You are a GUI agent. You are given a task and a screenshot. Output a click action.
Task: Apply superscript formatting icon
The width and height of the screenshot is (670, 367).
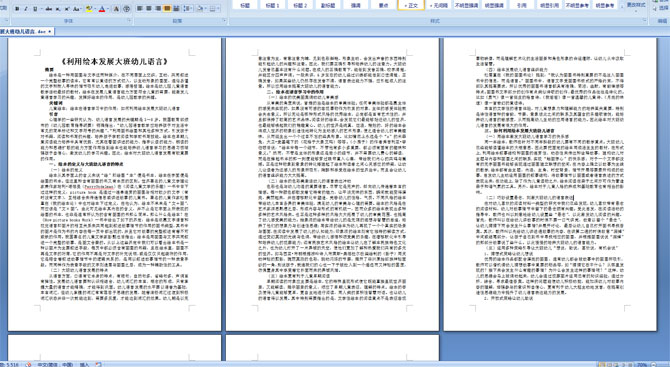(67, 9)
